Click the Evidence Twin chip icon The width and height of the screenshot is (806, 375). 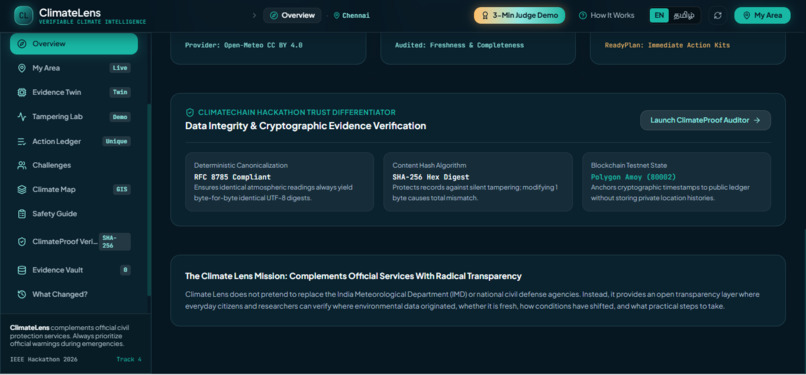coord(22,92)
